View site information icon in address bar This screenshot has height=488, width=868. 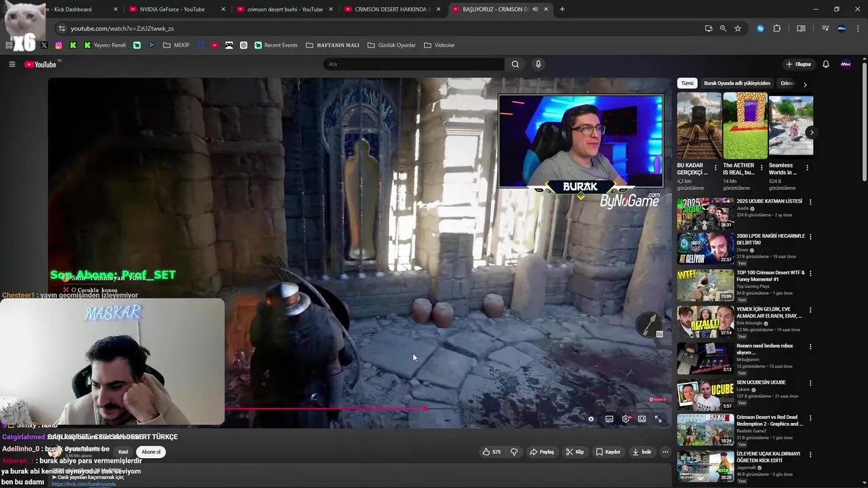(62, 28)
